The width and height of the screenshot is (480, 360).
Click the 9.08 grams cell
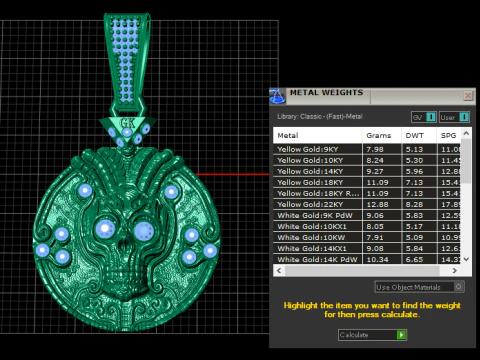[382, 248]
